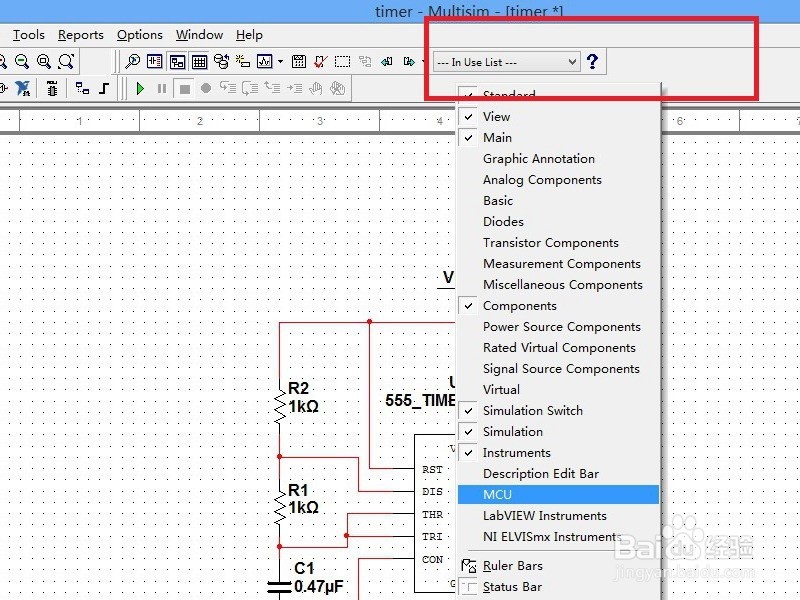Open the Database Manager icon
This screenshot has width=800, height=600.
221,62
